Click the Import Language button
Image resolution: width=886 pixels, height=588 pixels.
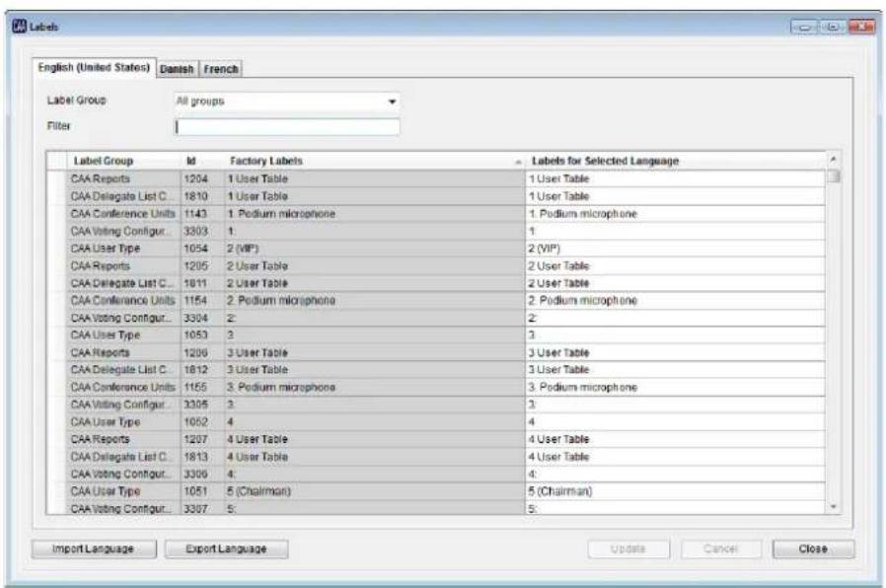93,549
